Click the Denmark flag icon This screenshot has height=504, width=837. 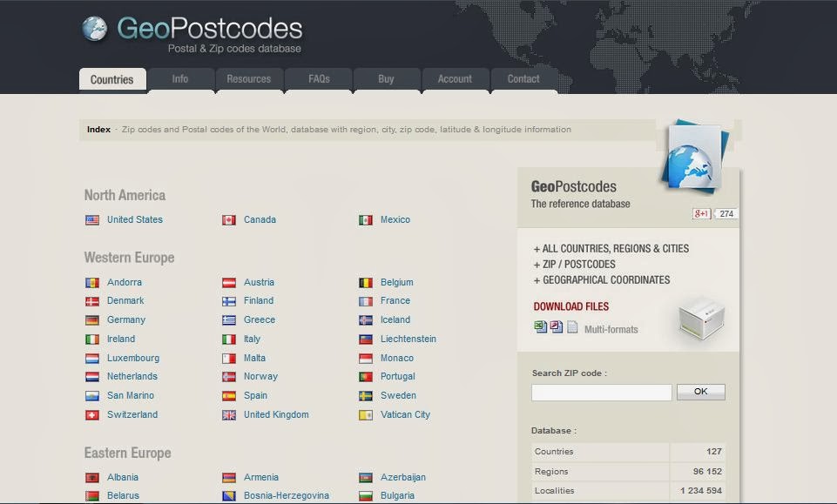click(x=92, y=301)
